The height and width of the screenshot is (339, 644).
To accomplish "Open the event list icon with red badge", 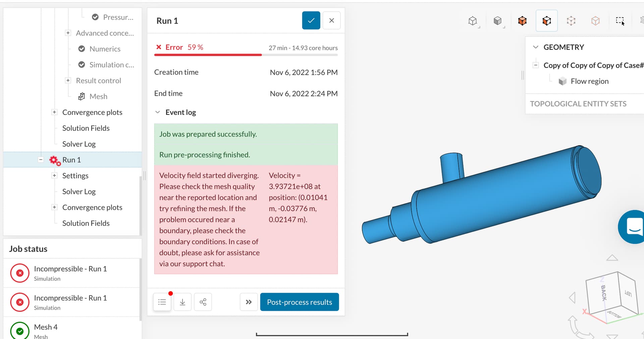I will pos(162,302).
